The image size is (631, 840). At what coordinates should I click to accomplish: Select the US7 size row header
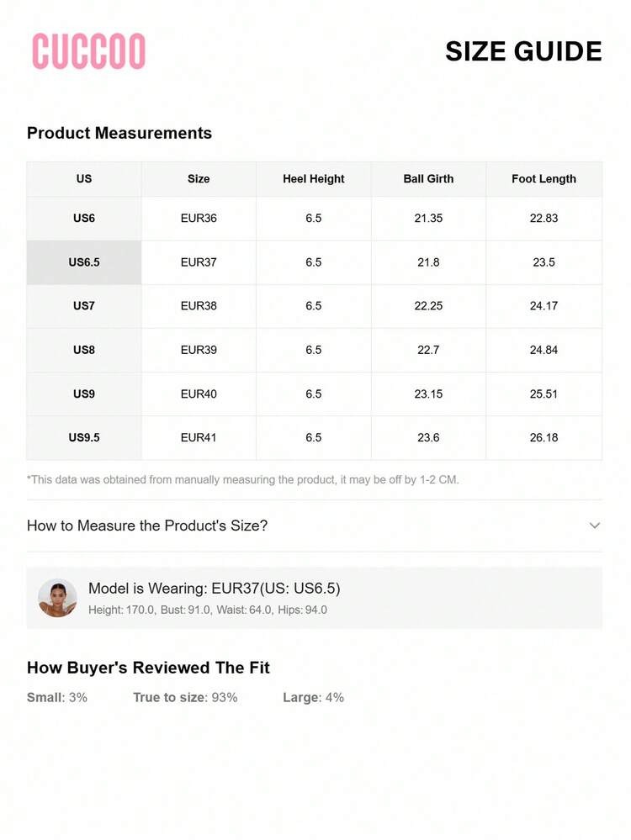pyautogui.click(x=84, y=306)
